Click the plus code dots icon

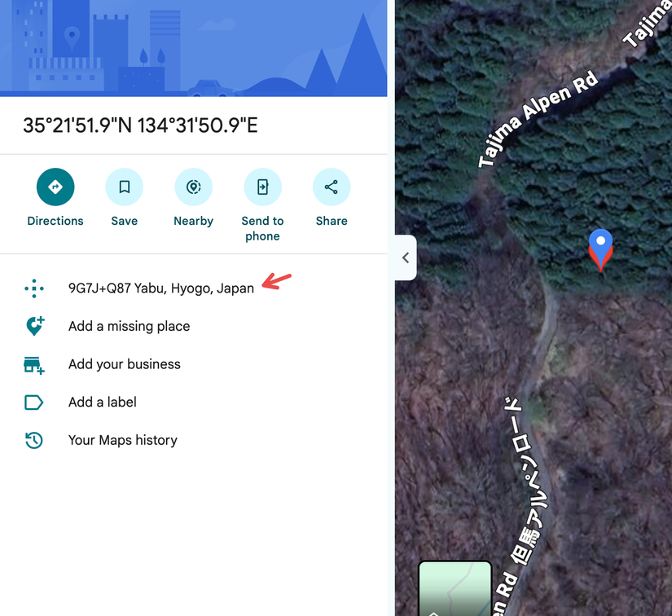[34, 288]
